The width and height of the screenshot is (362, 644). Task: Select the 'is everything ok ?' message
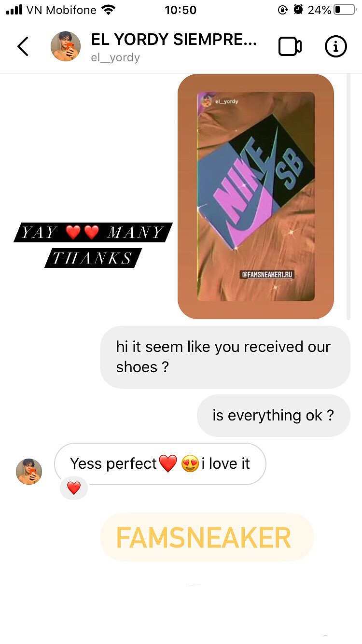[x=273, y=416]
